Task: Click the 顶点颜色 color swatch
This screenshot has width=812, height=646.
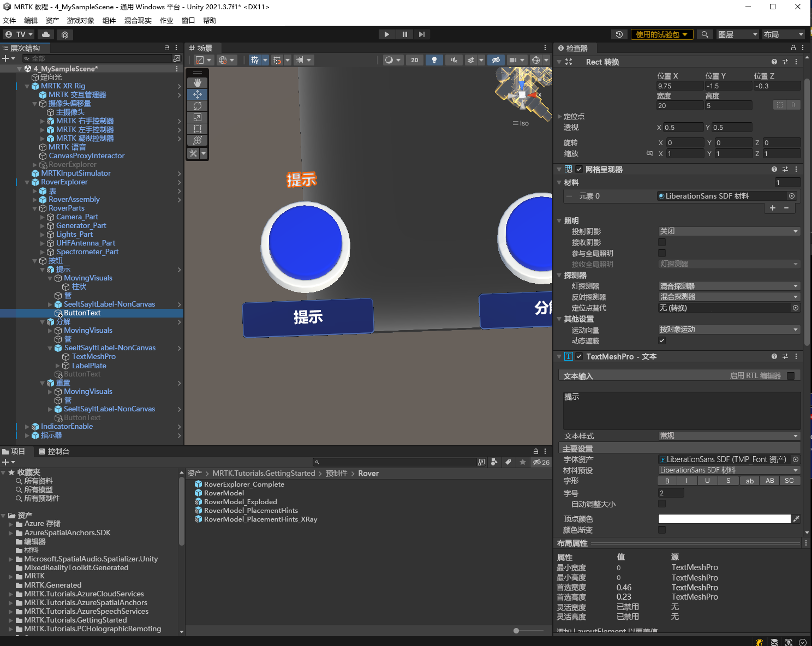Action: pos(724,519)
